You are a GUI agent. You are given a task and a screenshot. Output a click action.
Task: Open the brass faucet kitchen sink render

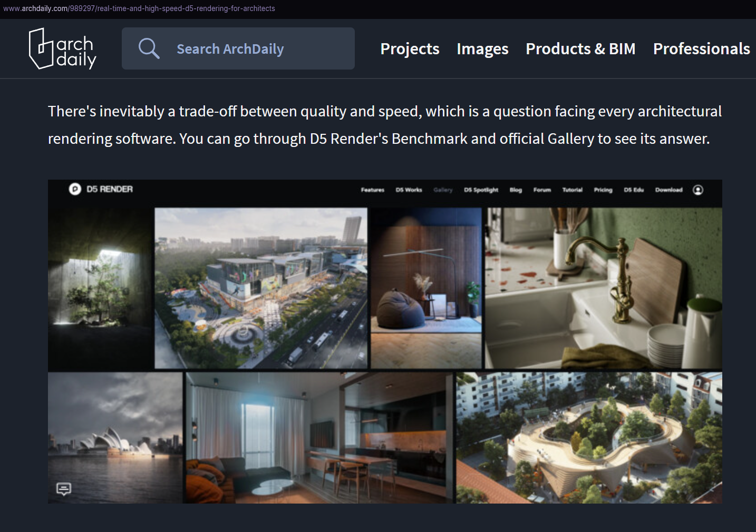pyautogui.click(x=604, y=288)
